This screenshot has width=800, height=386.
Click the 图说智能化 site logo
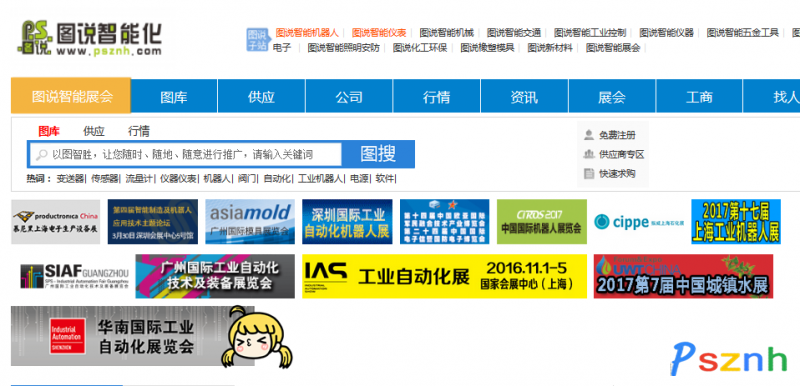tap(90, 38)
